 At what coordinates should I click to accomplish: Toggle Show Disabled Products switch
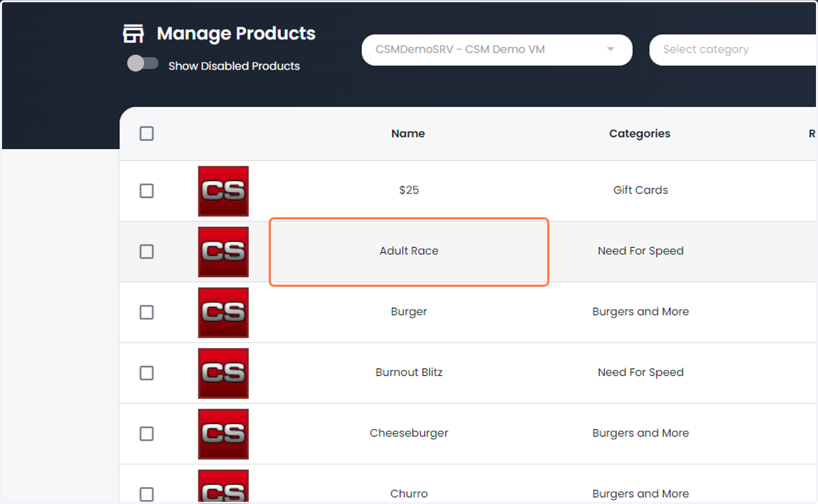tap(142, 64)
